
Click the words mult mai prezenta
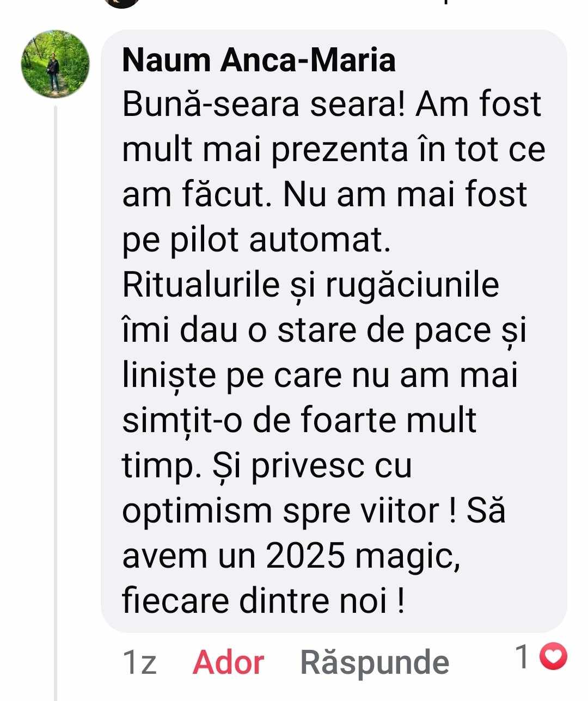pos(265,150)
